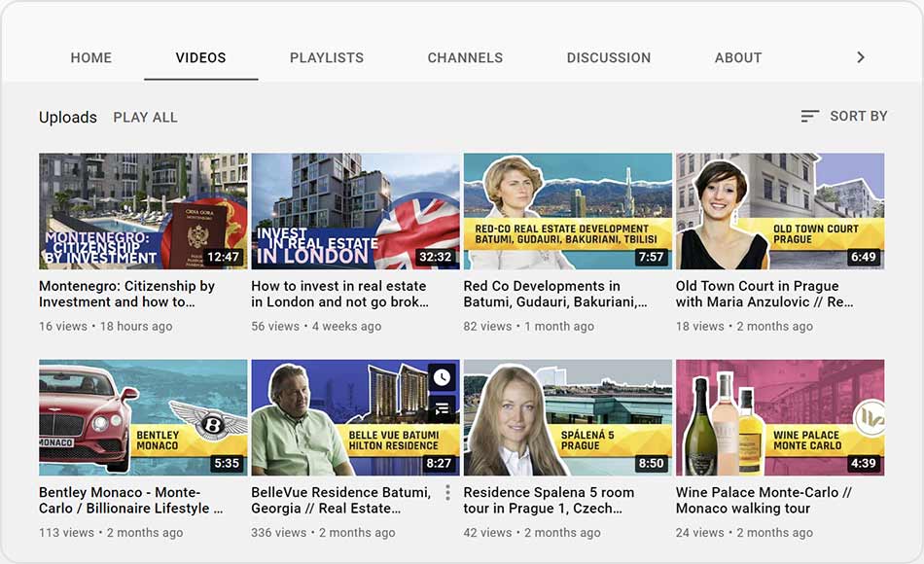This screenshot has height=564, width=924.
Task: Click the 4:39 duration badge
Action: (x=864, y=463)
